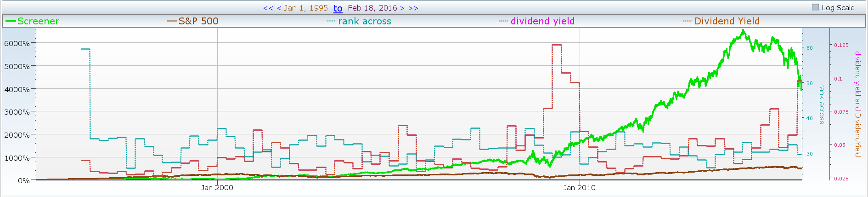Screen dimensions: 868x197
Task: Toggle the Screener series in legend
Action: tap(32, 21)
